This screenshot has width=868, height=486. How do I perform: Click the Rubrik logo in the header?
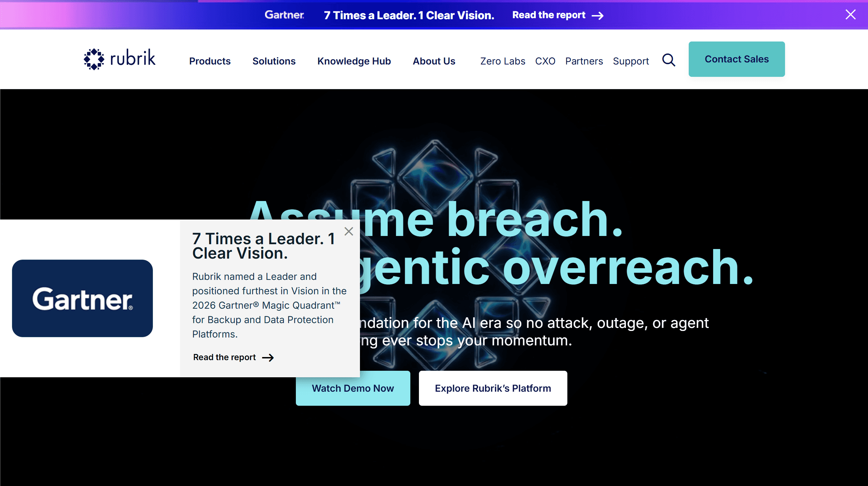click(120, 59)
